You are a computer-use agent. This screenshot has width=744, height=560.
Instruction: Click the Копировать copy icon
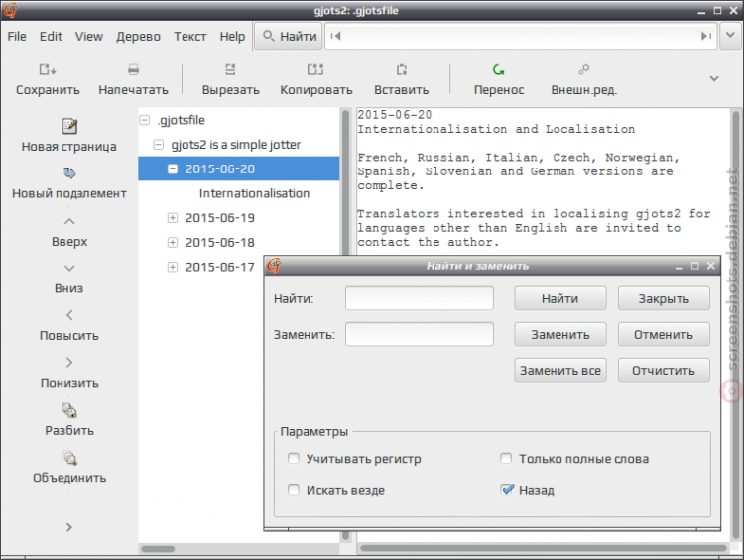(315, 69)
